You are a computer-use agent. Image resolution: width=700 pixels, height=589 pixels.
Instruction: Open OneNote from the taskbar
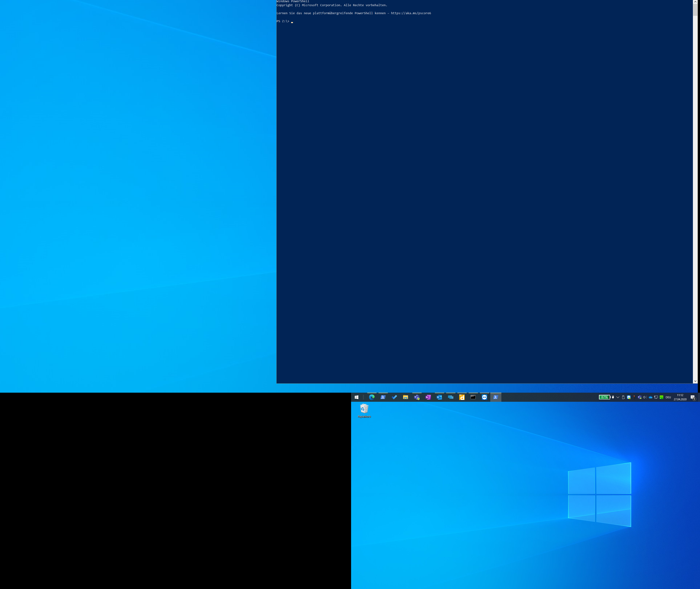point(428,397)
